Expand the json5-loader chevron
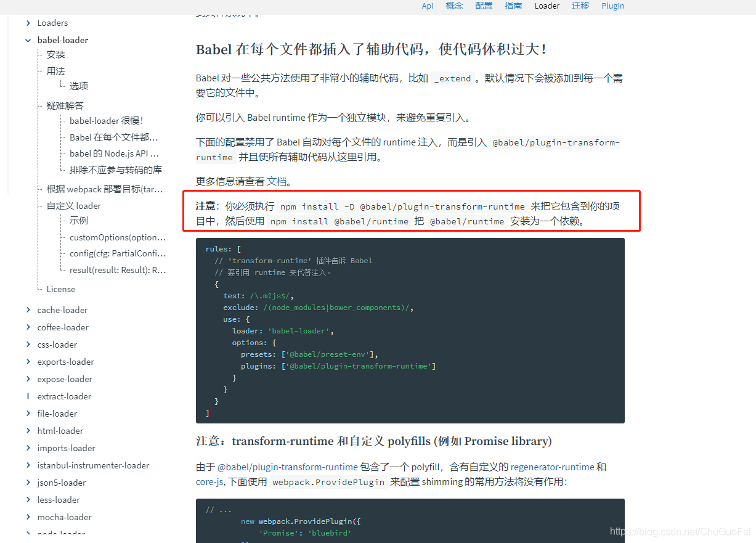This screenshot has width=756, height=543. (28, 483)
